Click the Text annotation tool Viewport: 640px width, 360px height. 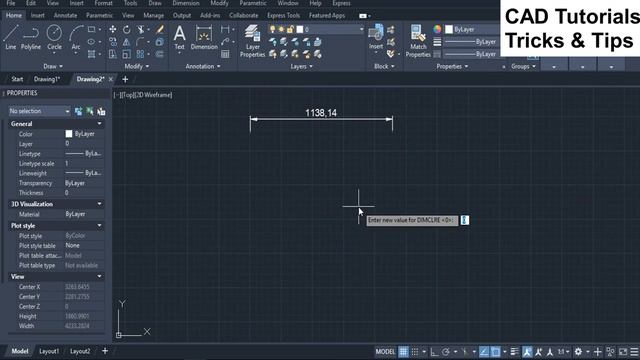[x=180, y=37]
